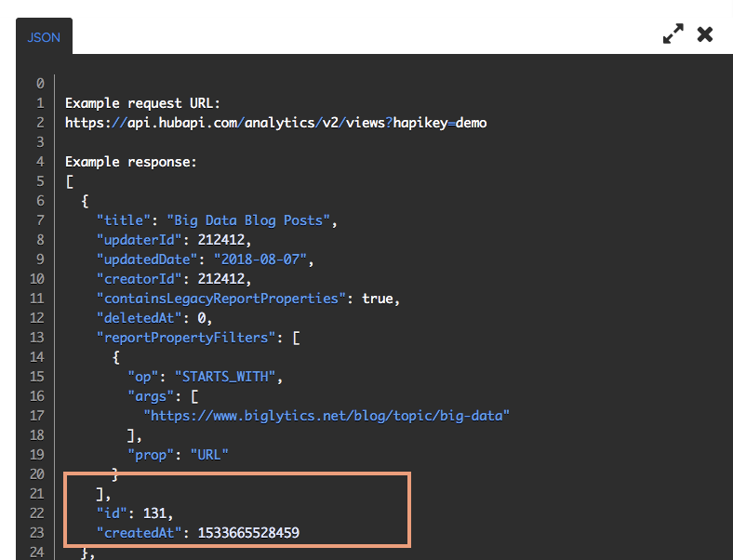Viewport: 733px width, 560px height.
Task: Click the "deletedAt" key
Action: pyautogui.click(x=139, y=318)
